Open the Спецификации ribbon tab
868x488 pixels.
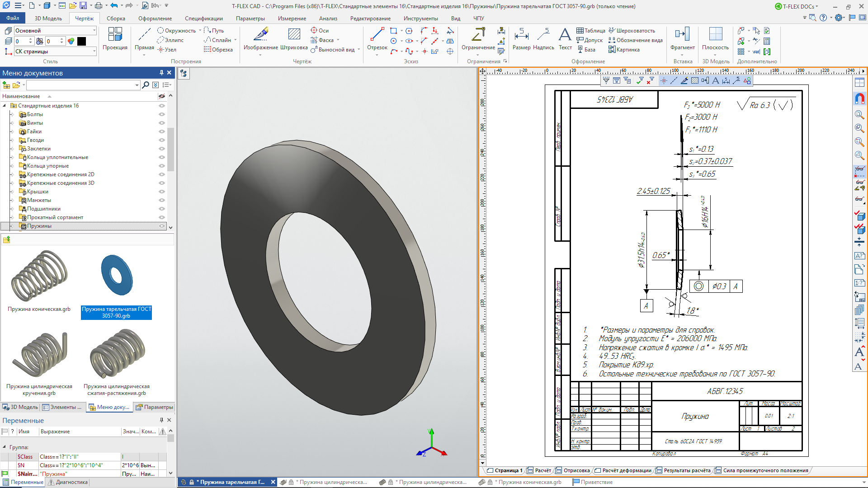203,19
